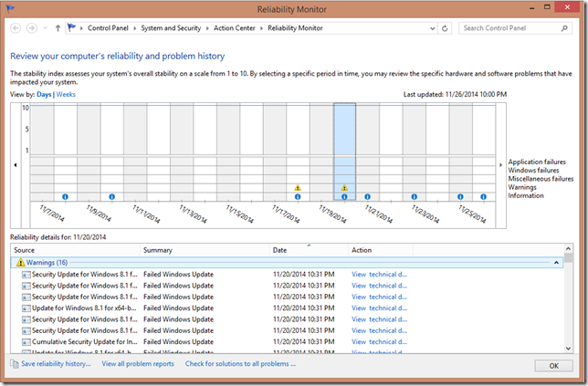Switch the chart view to Weeks

(66, 94)
